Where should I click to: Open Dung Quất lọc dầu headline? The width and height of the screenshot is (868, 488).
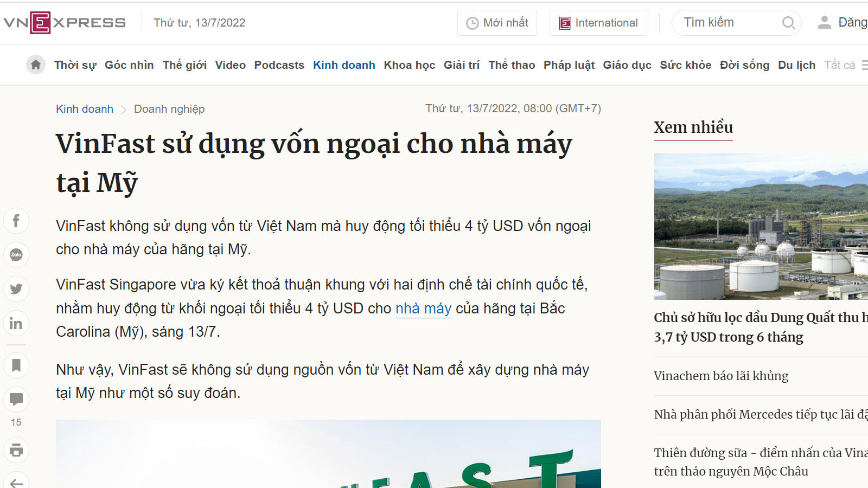(x=761, y=327)
